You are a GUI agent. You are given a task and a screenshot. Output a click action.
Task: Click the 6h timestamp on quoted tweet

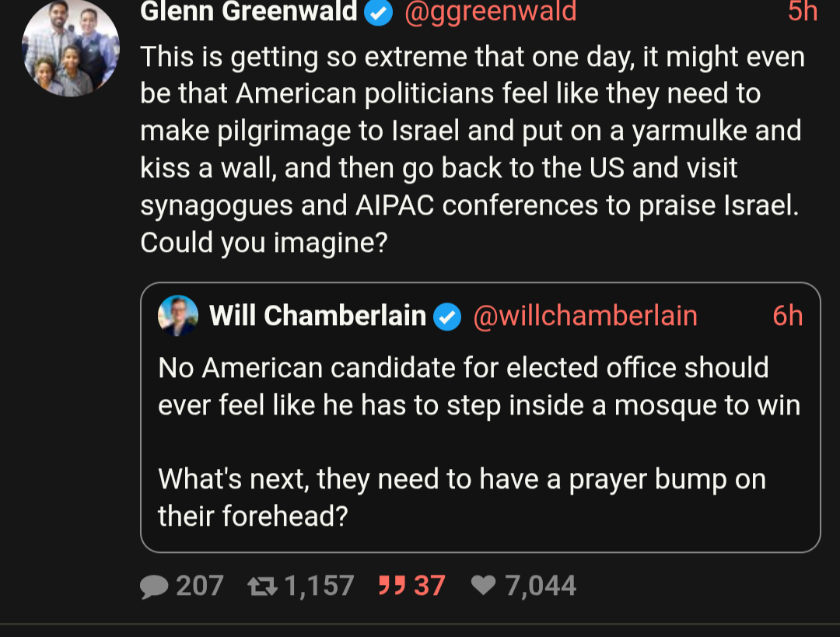787,316
